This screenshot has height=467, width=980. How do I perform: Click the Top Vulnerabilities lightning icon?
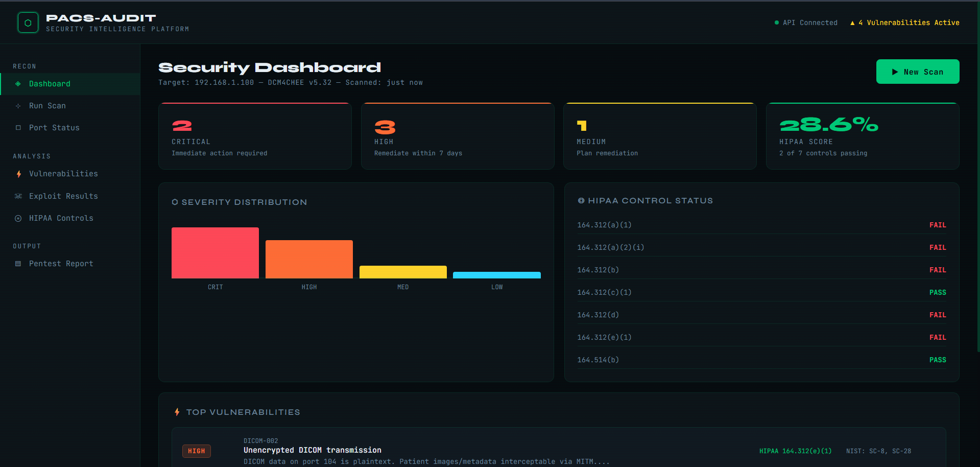(x=177, y=412)
